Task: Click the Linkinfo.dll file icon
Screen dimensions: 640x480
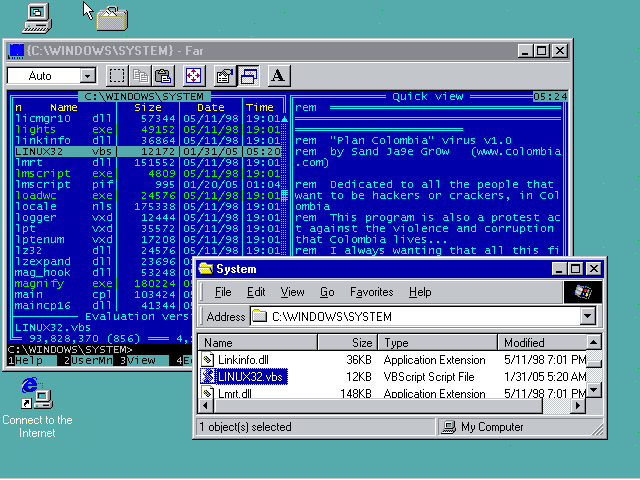Action: [x=208, y=359]
